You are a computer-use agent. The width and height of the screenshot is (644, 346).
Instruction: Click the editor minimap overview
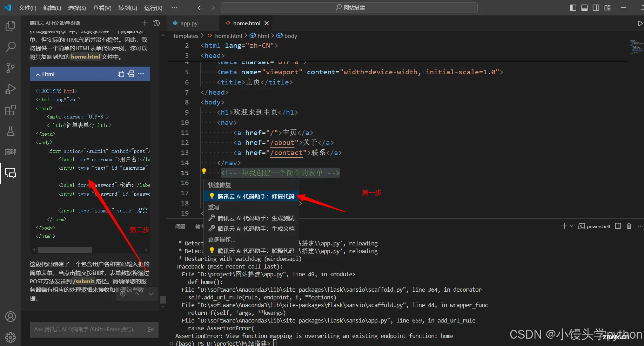(x=636, y=47)
